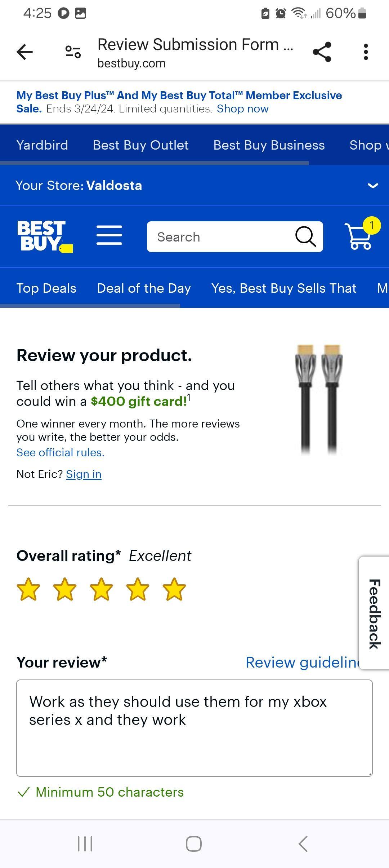The height and width of the screenshot is (868, 389).
Task: Click the back arrow in the browser bar
Action: click(24, 52)
